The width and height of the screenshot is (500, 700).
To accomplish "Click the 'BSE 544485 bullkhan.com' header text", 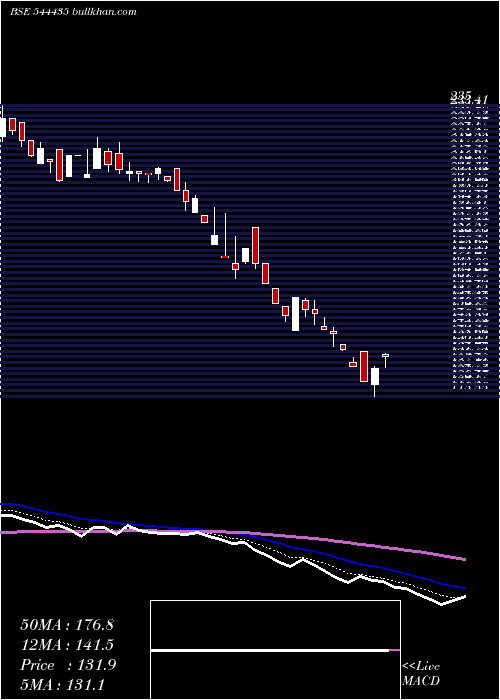I will [x=73, y=12].
